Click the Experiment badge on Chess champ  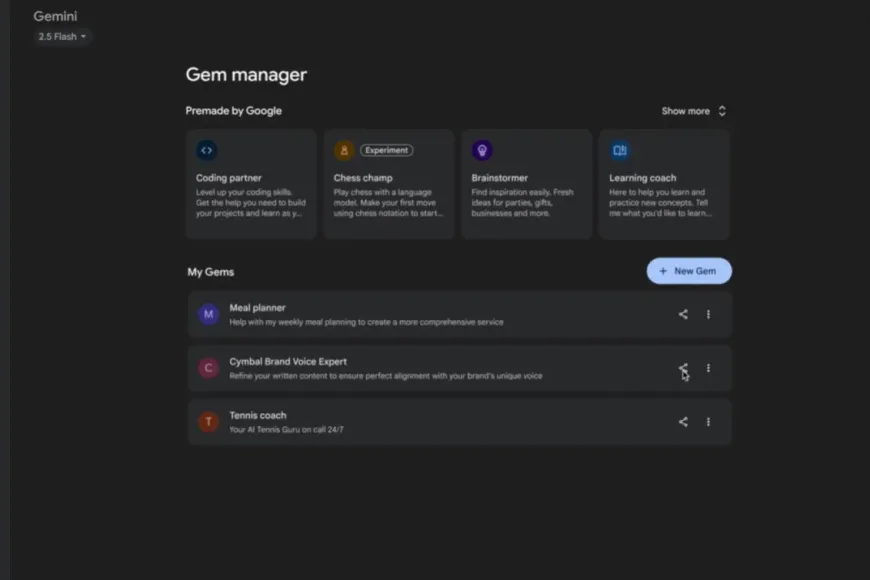point(386,150)
